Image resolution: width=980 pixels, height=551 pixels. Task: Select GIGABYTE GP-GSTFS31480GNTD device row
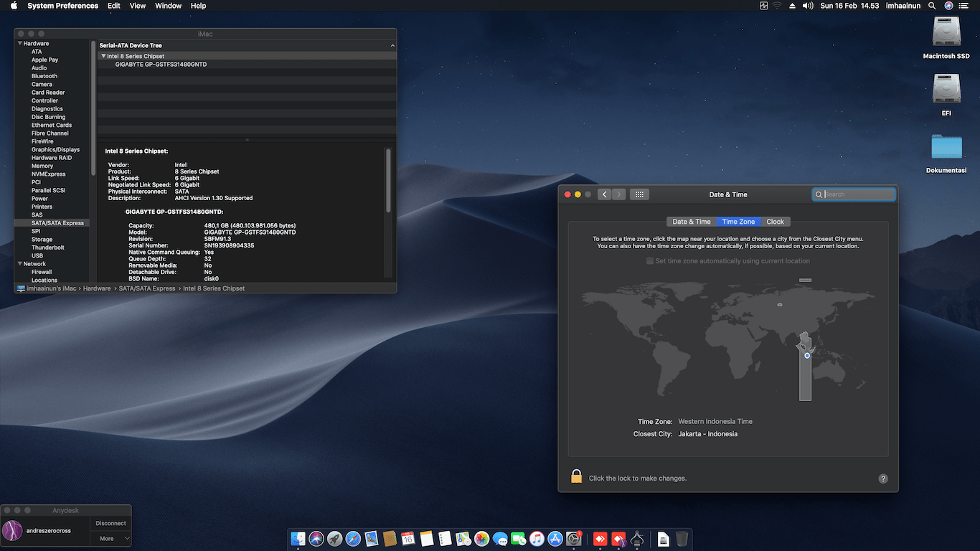[247, 65]
